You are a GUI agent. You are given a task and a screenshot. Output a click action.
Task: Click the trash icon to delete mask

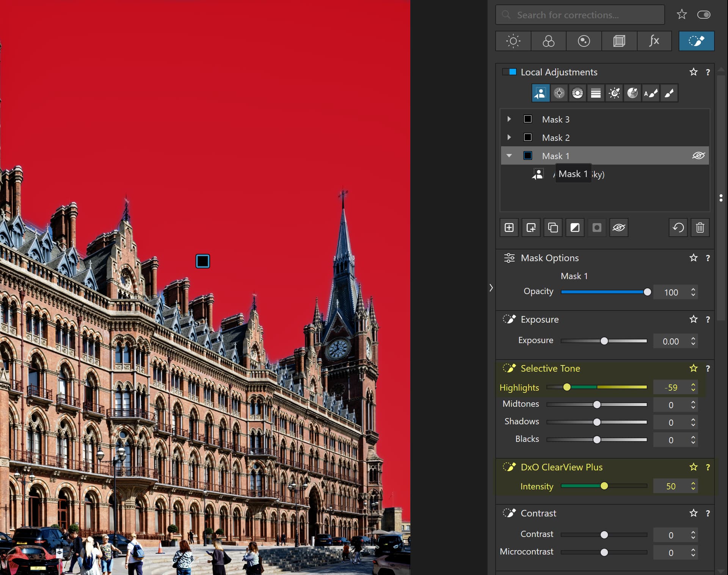click(x=700, y=228)
